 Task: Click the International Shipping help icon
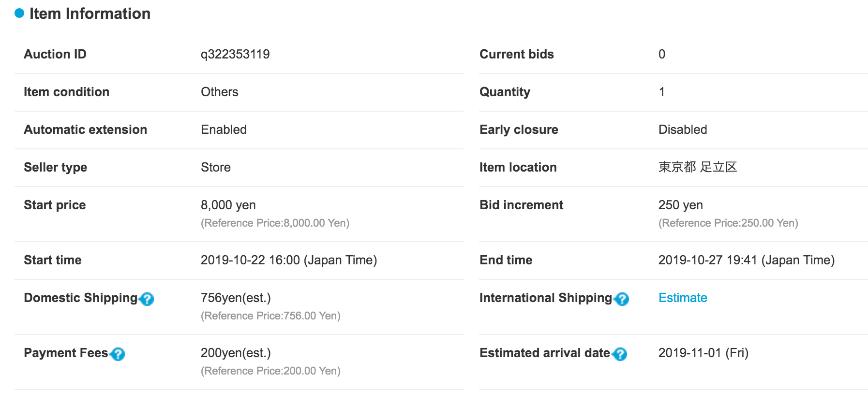pos(622,299)
